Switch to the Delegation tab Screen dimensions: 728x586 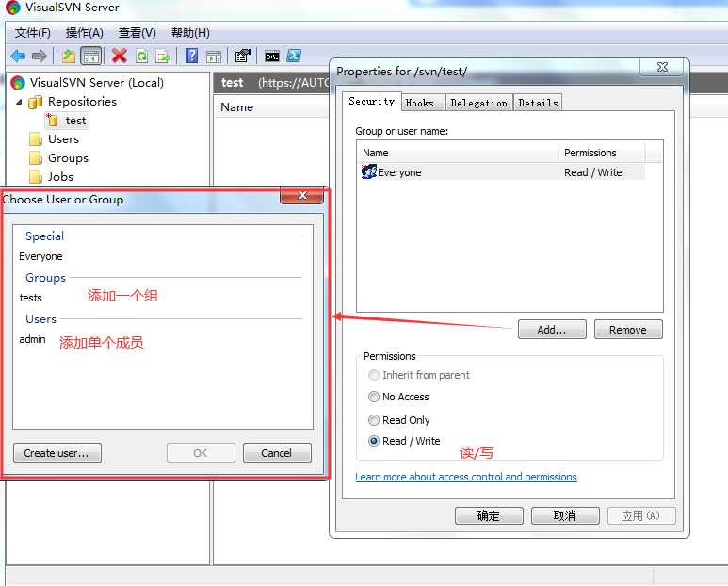(x=479, y=103)
